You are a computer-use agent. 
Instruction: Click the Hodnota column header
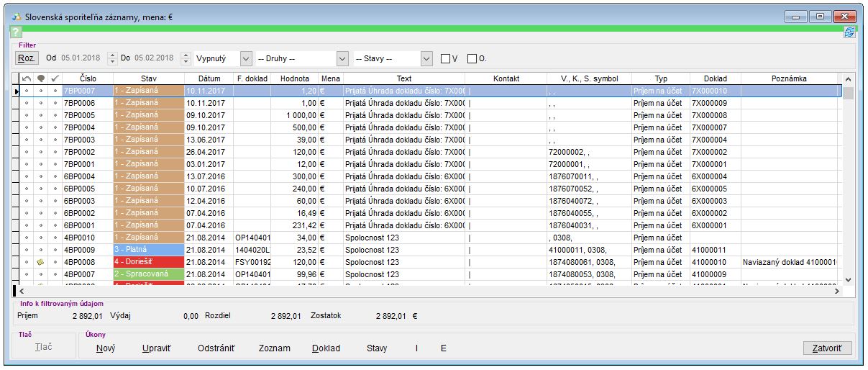pos(295,78)
